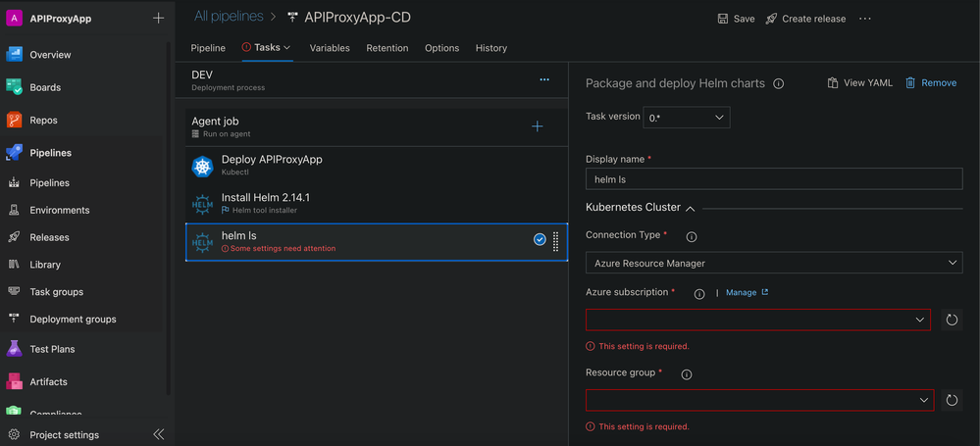This screenshot has height=446, width=980.
Task: Select the Deploy APIProxyApp task
Action: tap(377, 167)
